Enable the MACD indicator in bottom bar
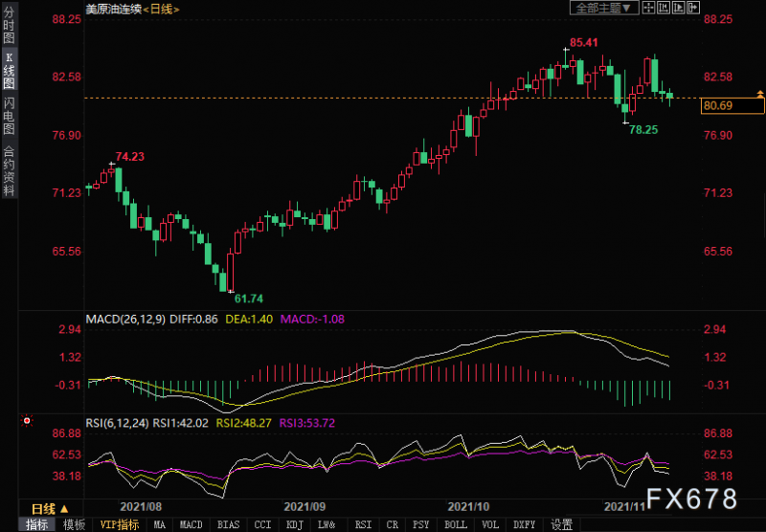Image resolution: width=766 pixels, height=532 pixels. [x=191, y=524]
